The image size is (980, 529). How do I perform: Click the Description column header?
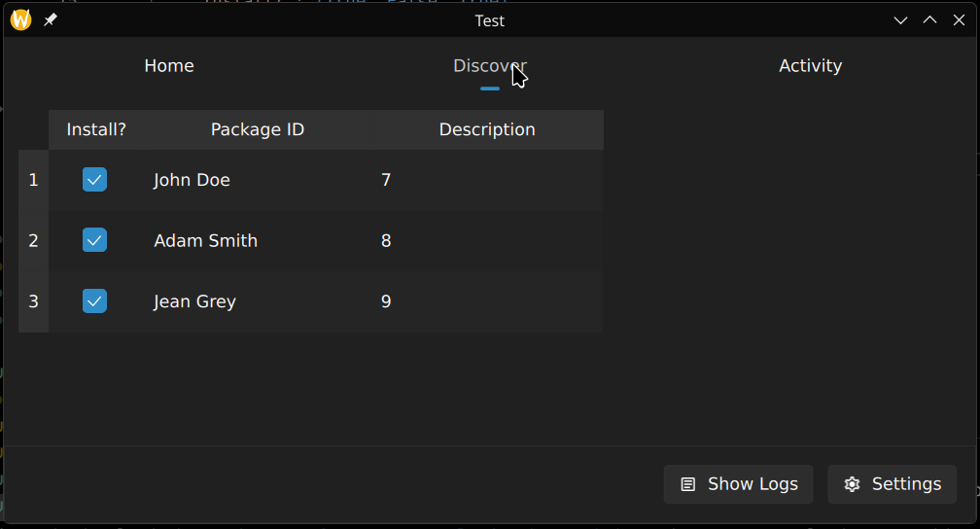click(x=487, y=129)
